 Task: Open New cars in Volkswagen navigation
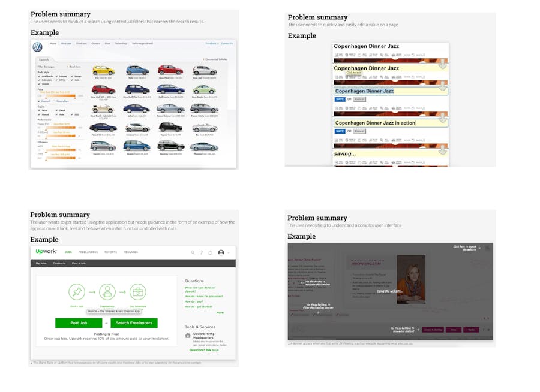click(x=66, y=43)
